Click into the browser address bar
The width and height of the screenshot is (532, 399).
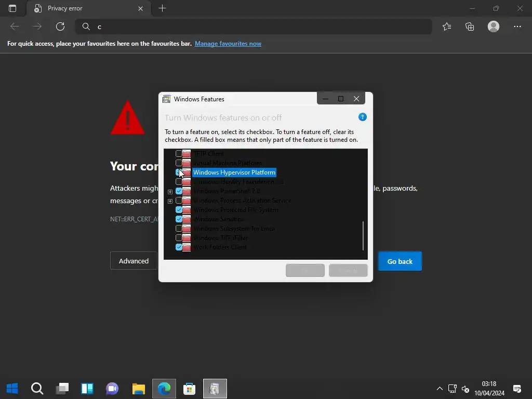pos(253,26)
